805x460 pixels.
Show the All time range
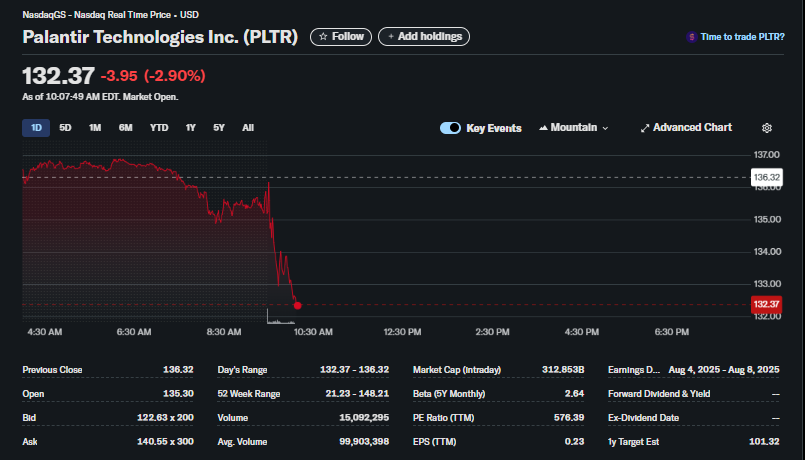(x=248, y=128)
